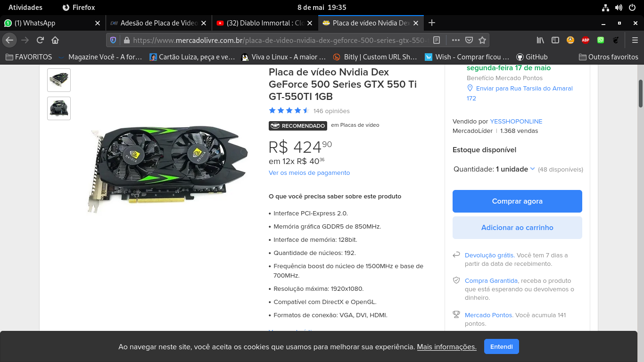644x362 pixels.
Task: Click the Comprar agora button
Action: click(517, 201)
